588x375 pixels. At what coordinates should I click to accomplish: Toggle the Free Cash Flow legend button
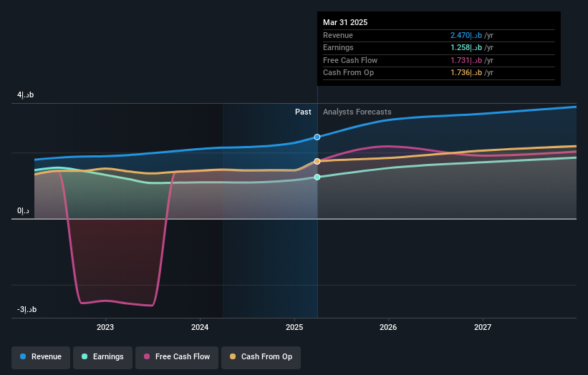177,357
